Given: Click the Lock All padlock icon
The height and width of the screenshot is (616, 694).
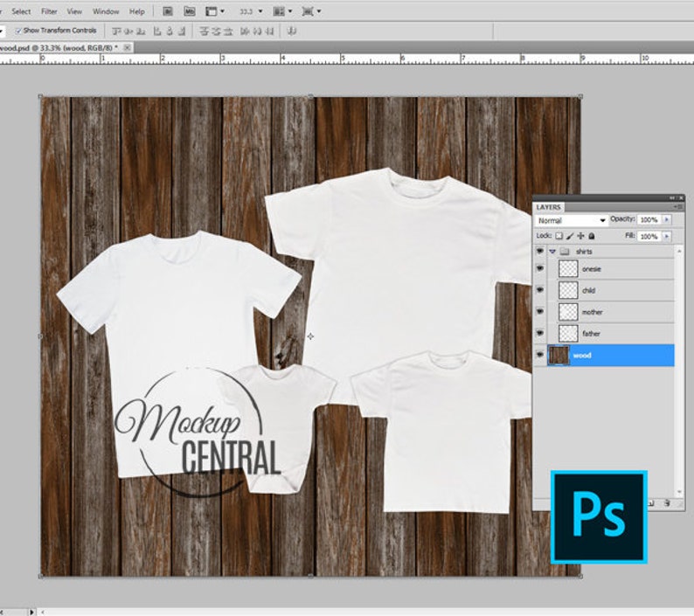Looking at the screenshot, I should [592, 236].
